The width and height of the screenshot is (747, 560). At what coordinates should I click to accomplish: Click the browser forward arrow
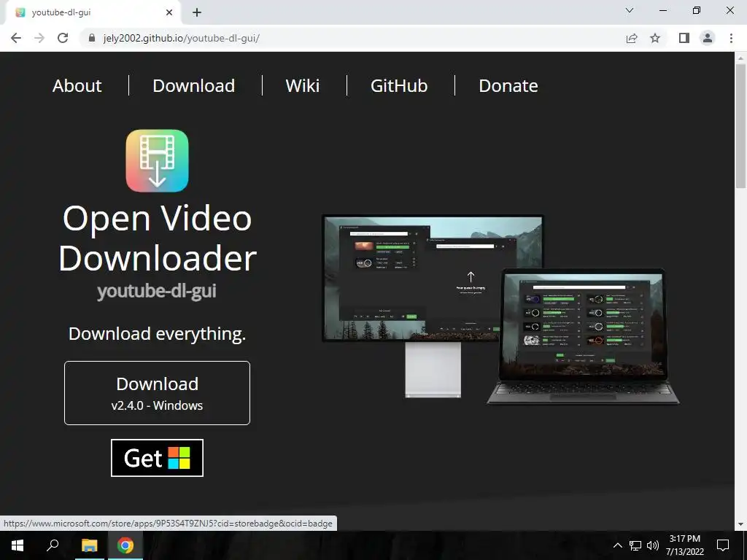(39, 38)
